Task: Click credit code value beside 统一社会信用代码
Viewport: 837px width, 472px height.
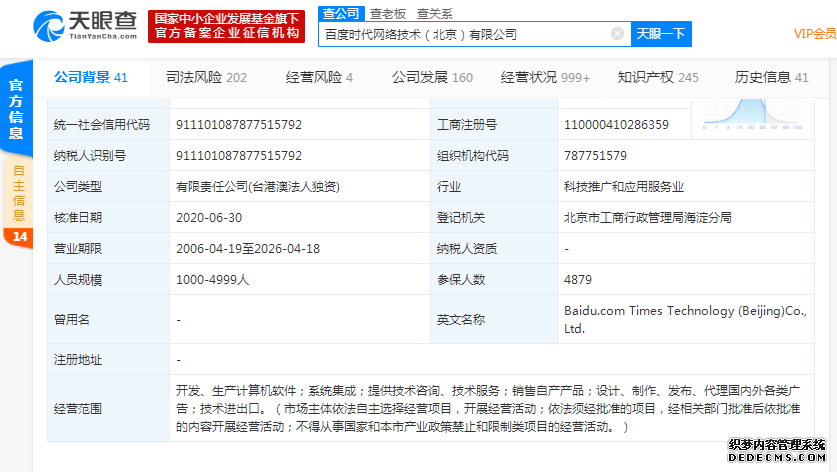Action: [x=239, y=125]
